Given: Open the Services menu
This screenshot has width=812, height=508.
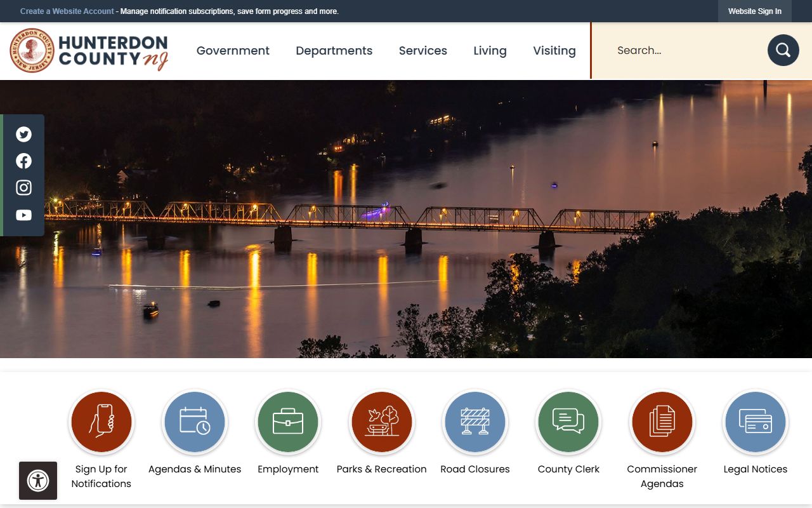Looking at the screenshot, I should 423,51.
